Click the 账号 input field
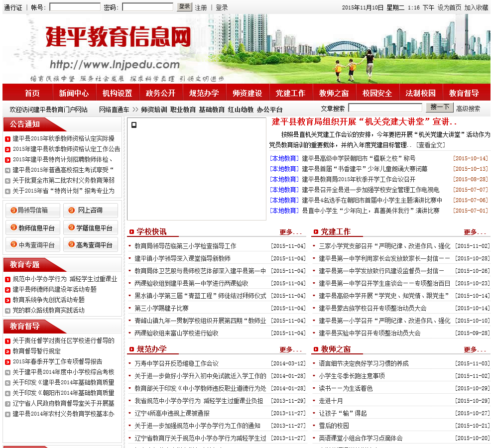The image size is (493, 448). click(75, 7)
